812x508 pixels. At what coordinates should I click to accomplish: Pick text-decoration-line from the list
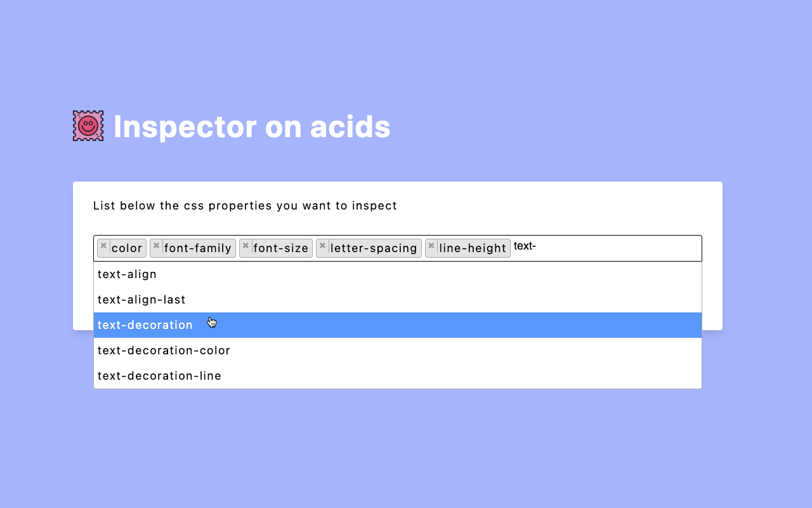pos(159,375)
